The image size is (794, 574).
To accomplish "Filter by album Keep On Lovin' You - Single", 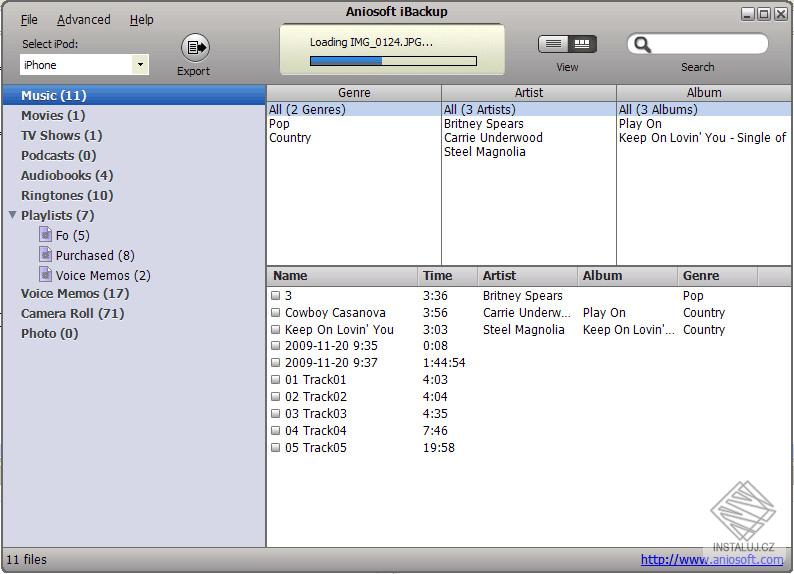I will tap(704, 138).
